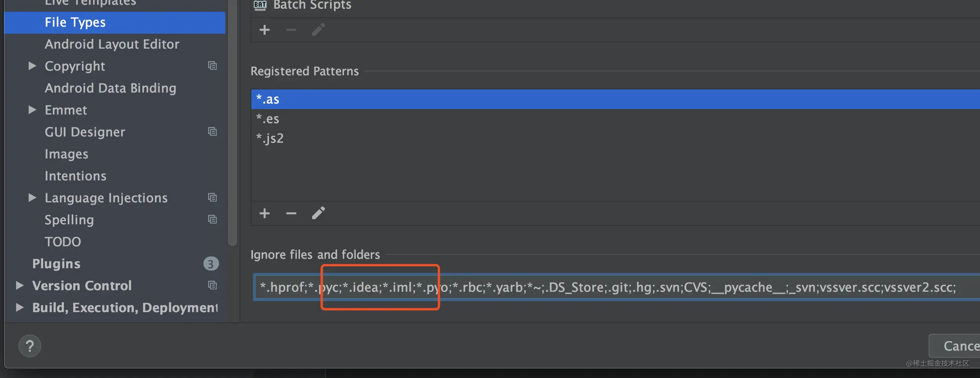Click the Plugins update count badge

pyautogui.click(x=211, y=264)
